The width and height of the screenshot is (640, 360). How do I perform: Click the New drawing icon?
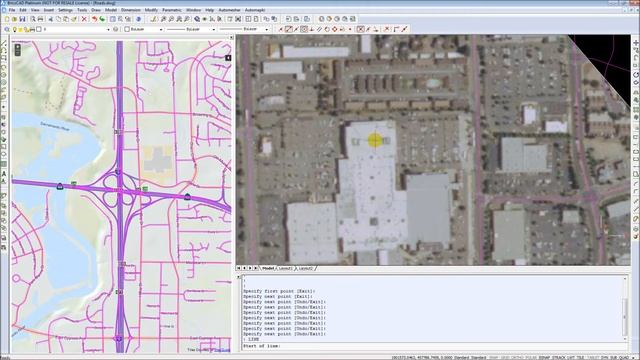coord(7,19)
